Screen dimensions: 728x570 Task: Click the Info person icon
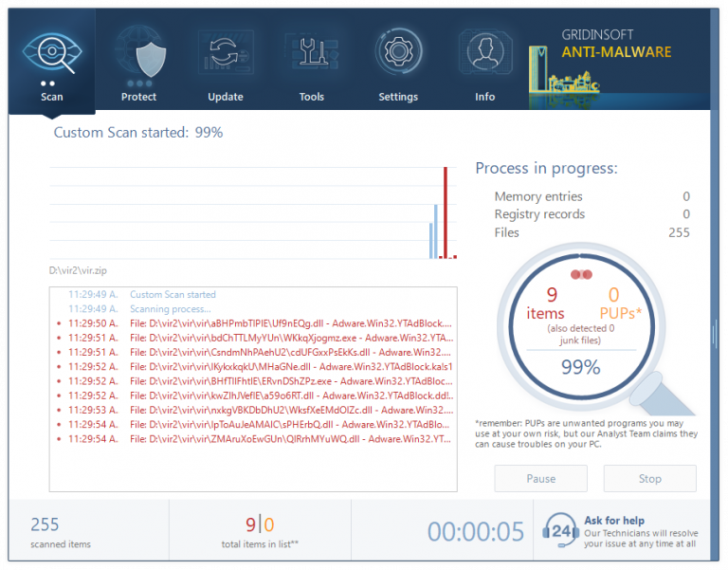[484, 57]
